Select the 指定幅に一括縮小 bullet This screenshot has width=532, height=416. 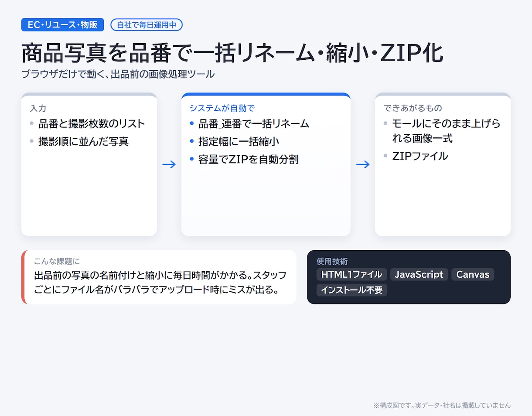tap(239, 142)
